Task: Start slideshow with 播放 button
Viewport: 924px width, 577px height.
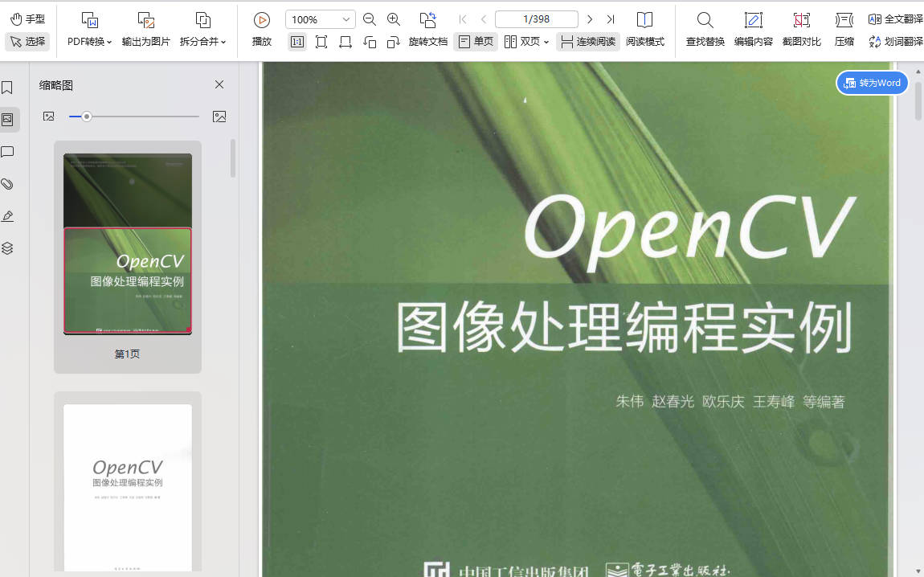Action: [262, 30]
